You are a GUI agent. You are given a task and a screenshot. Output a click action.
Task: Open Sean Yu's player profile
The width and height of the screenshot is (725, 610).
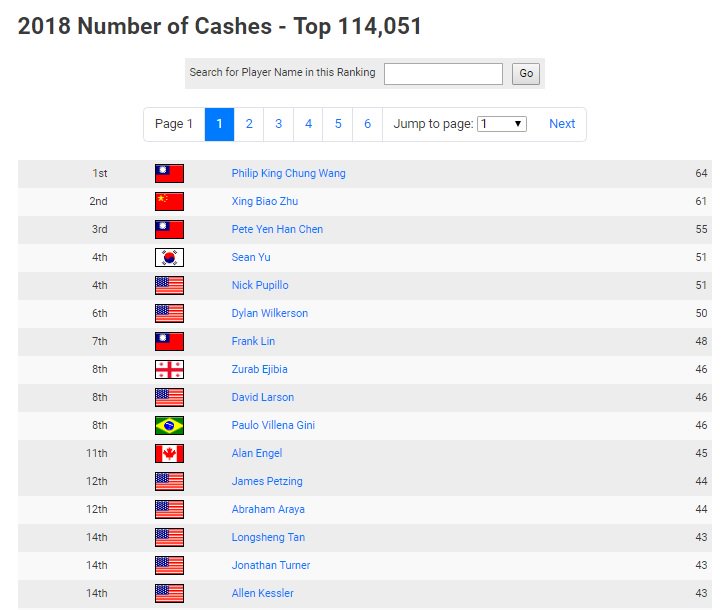point(251,258)
